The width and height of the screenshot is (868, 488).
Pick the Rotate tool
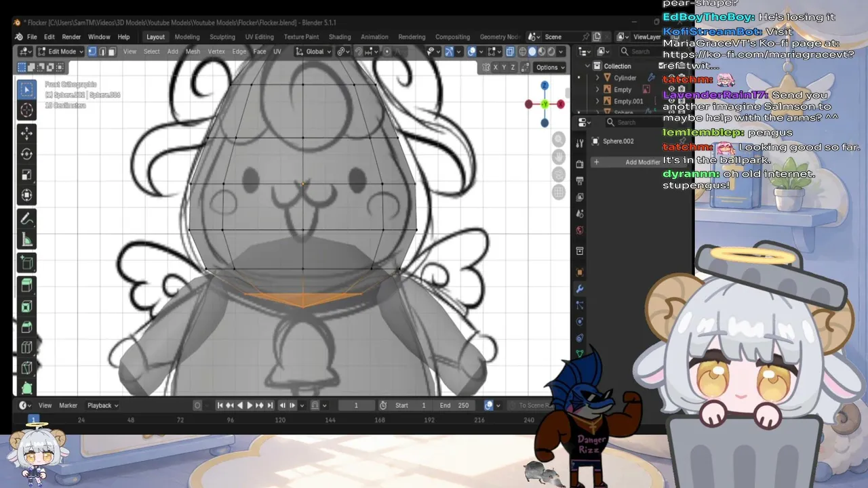pyautogui.click(x=26, y=154)
